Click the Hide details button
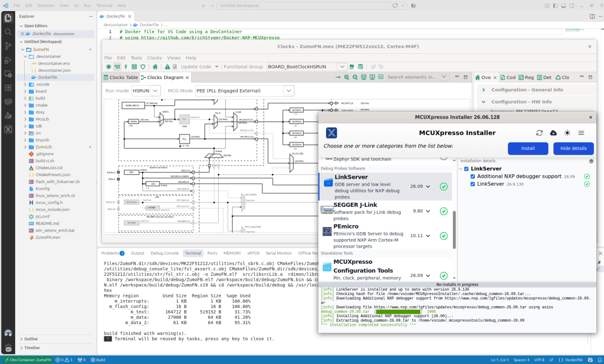The height and width of the screenshot is (364, 604). point(573,149)
